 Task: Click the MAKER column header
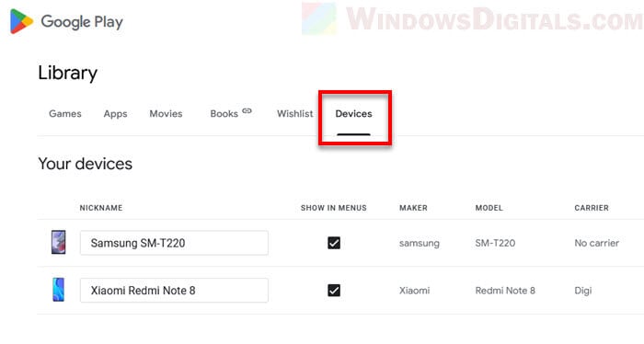[413, 208]
